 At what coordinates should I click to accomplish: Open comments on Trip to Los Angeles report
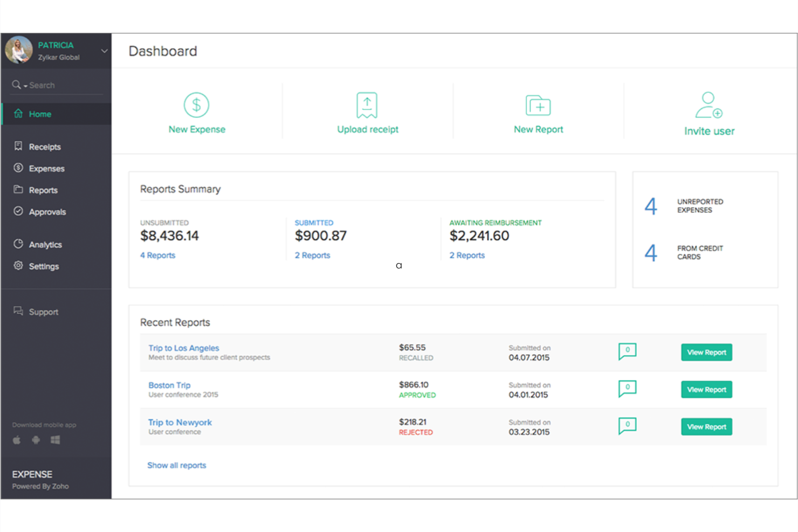[x=627, y=351]
